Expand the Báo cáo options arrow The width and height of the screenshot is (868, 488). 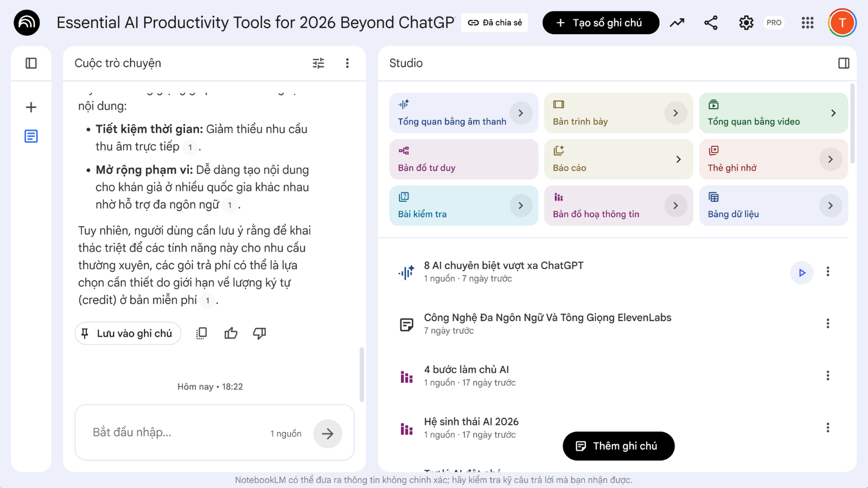678,159
